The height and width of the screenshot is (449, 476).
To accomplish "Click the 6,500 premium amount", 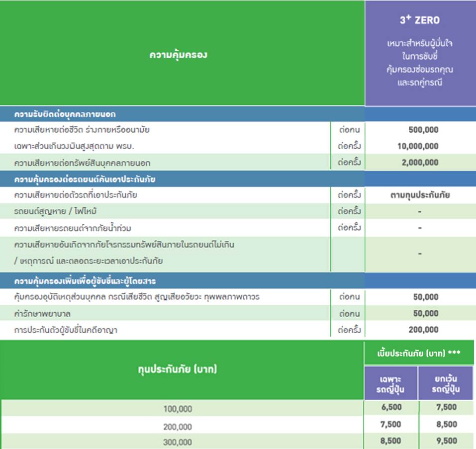I will pyautogui.click(x=391, y=407).
